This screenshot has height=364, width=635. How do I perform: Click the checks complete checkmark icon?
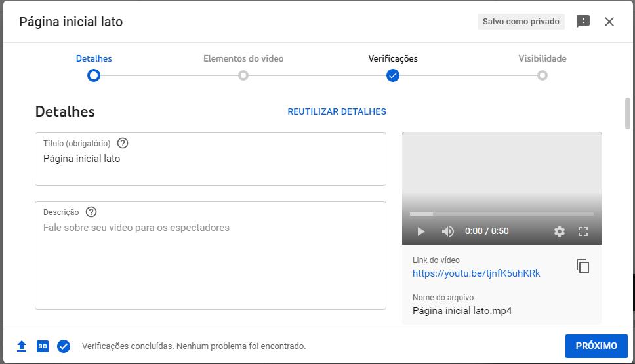pyautogui.click(x=64, y=346)
